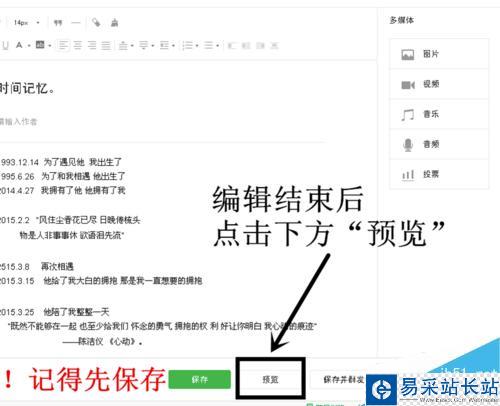Set line height
Screen dimensions: 500x406
tap(164, 45)
